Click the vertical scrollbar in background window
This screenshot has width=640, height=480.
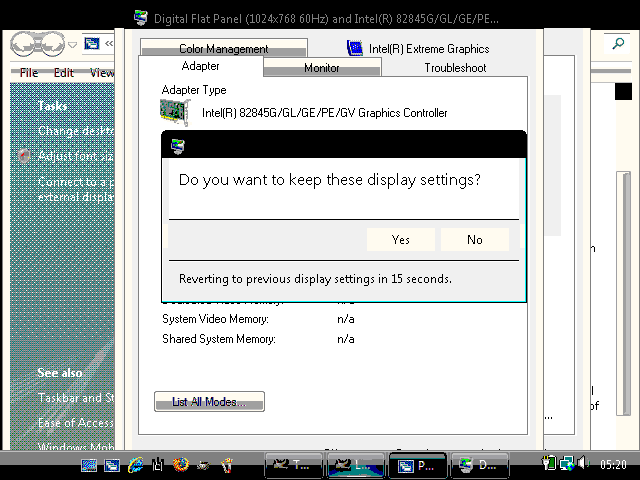pyautogui.click(x=623, y=293)
